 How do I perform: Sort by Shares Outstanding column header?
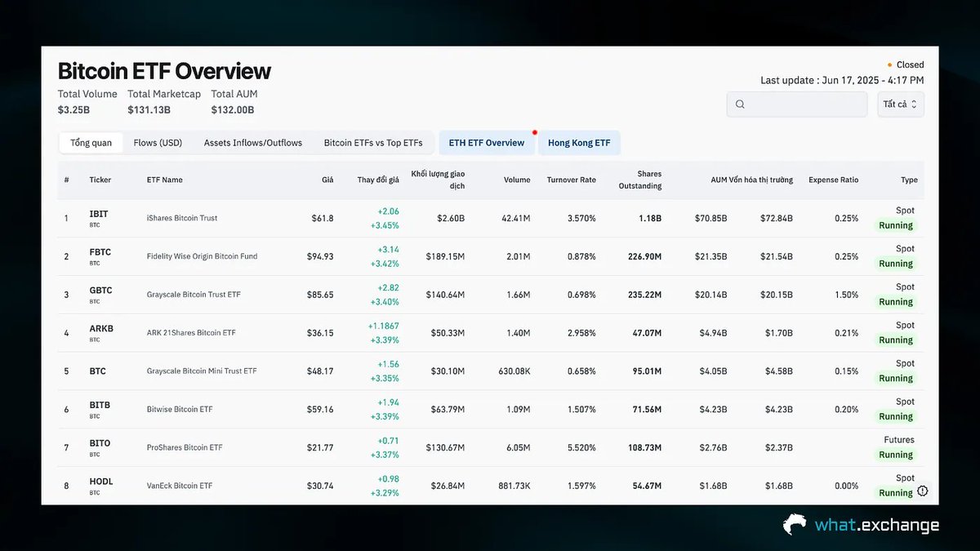[x=640, y=180]
